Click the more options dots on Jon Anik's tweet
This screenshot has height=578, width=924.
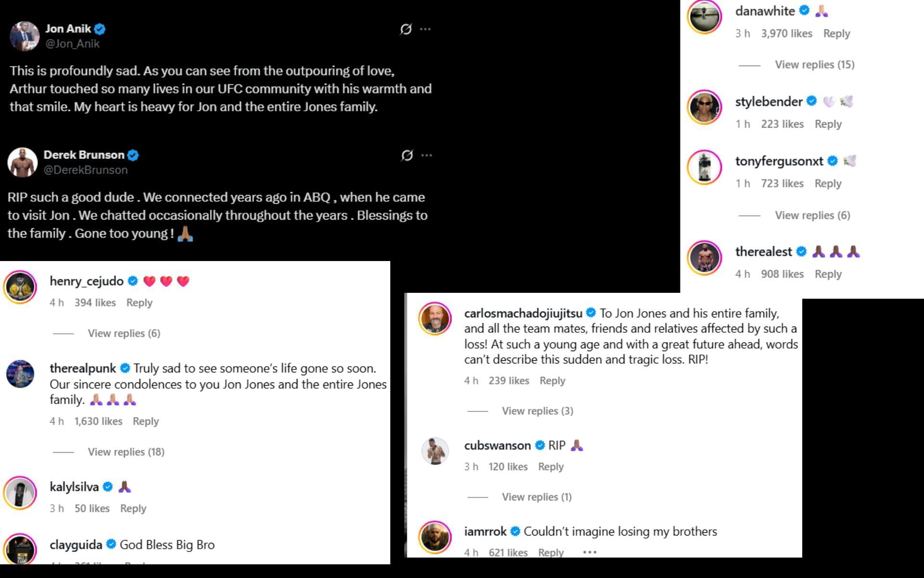pos(425,29)
